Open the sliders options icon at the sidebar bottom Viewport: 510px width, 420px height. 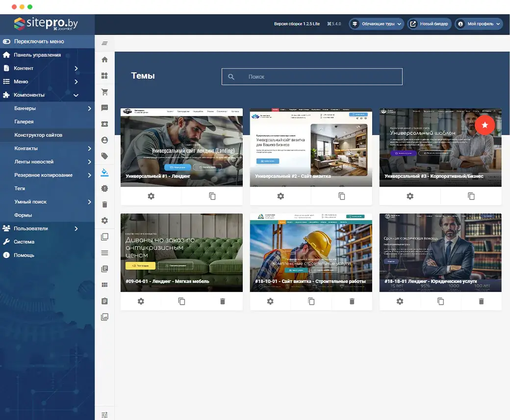(104, 415)
